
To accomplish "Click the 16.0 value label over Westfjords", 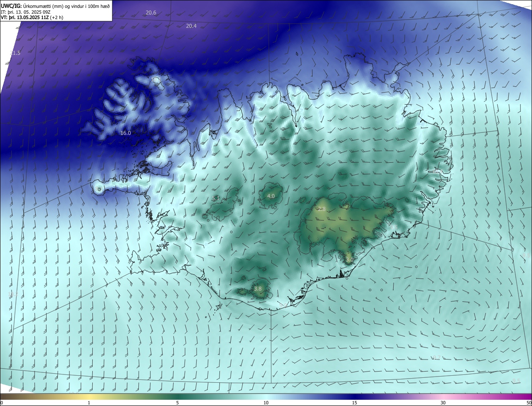I will pyautogui.click(x=126, y=133).
